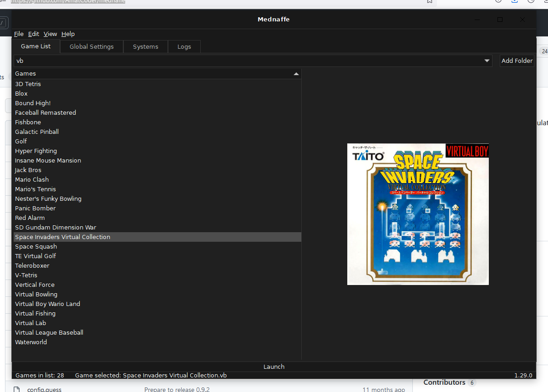548x392 pixels.
Task: Select Teleroboxer in the game list
Action: click(x=157, y=265)
